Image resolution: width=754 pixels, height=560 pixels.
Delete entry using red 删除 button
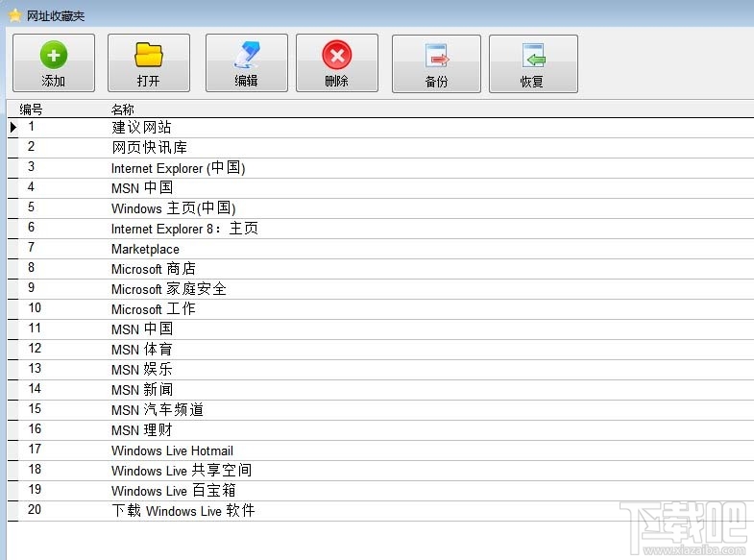pos(336,63)
